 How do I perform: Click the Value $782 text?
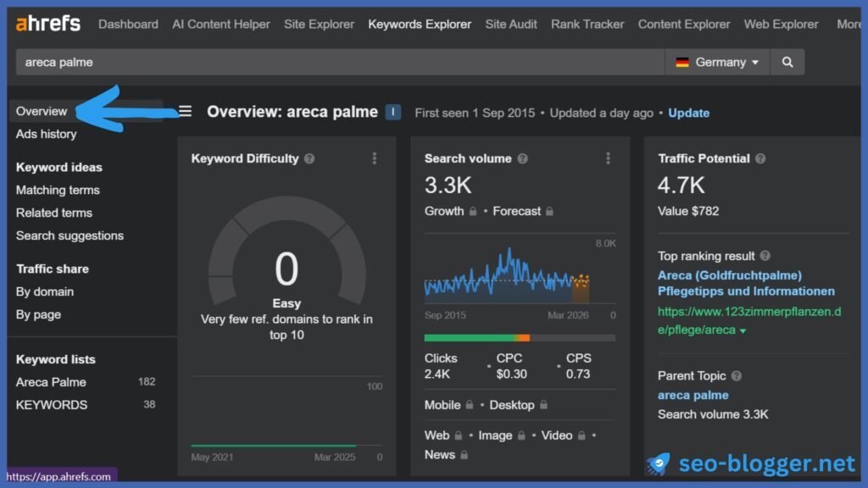pyautogui.click(x=688, y=211)
